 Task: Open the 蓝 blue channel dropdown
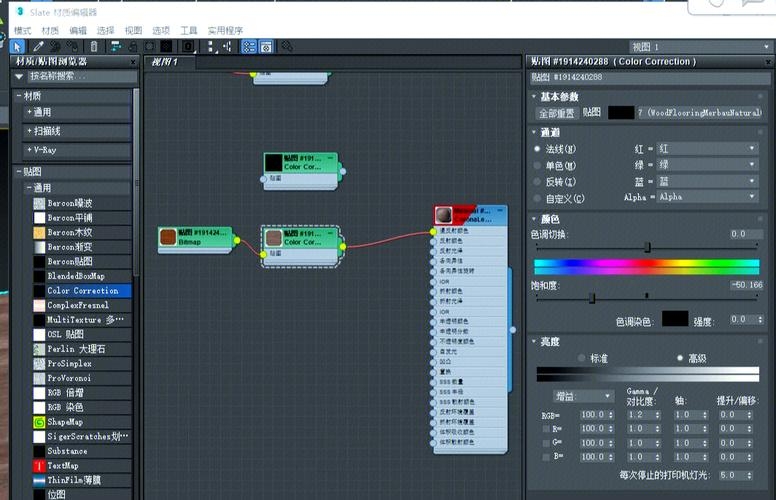(x=708, y=181)
